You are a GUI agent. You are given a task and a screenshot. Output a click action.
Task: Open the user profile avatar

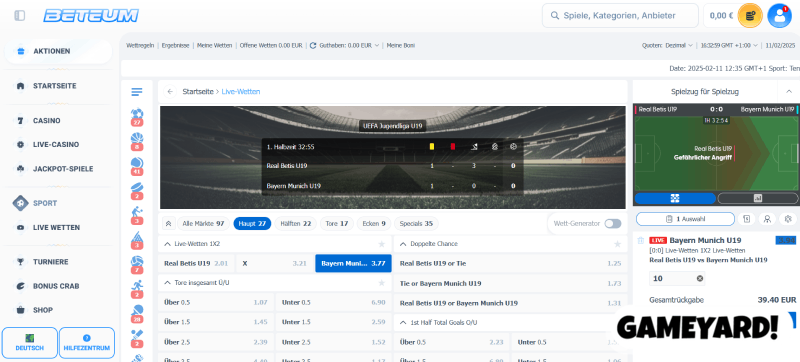coord(779,16)
